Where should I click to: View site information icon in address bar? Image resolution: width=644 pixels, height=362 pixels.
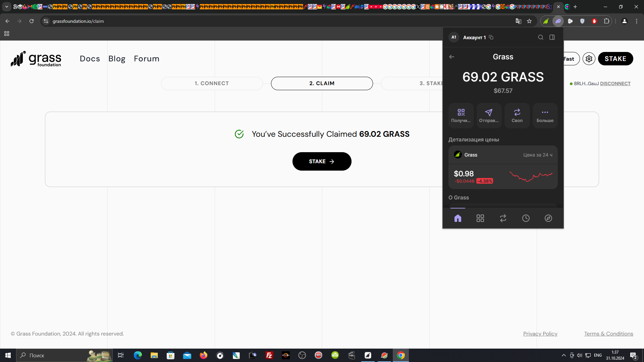click(46, 21)
